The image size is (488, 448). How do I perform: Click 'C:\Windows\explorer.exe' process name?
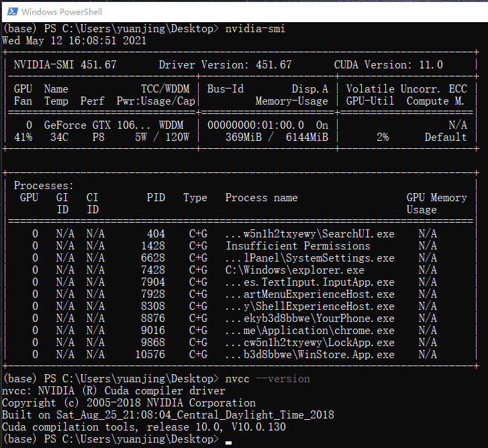tap(295, 270)
